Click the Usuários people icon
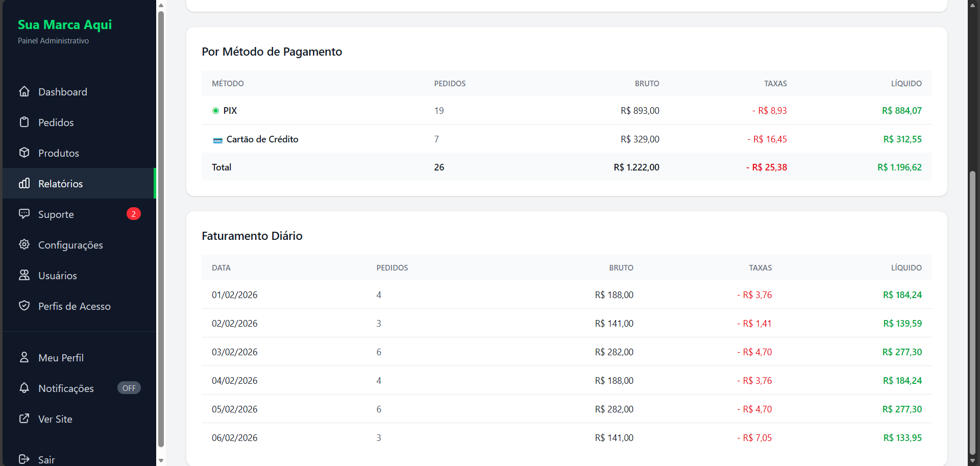 point(24,275)
